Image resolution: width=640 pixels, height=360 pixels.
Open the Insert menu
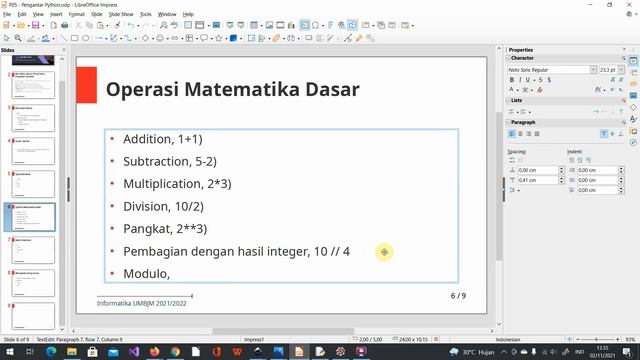[56, 14]
